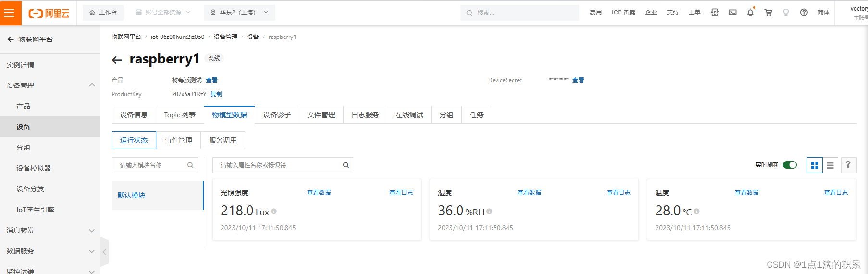Switch to card grid view

click(x=815, y=165)
